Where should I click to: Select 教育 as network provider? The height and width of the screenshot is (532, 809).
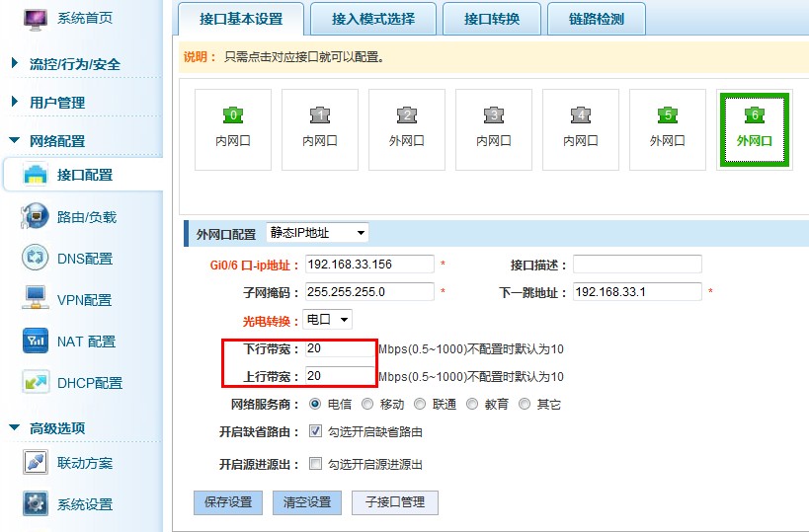pos(472,404)
